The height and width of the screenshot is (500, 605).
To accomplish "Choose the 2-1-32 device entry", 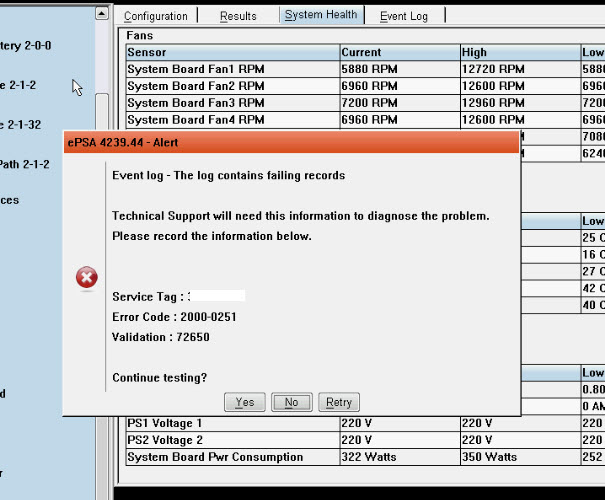I will pyautogui.click(x=26, y=125).
